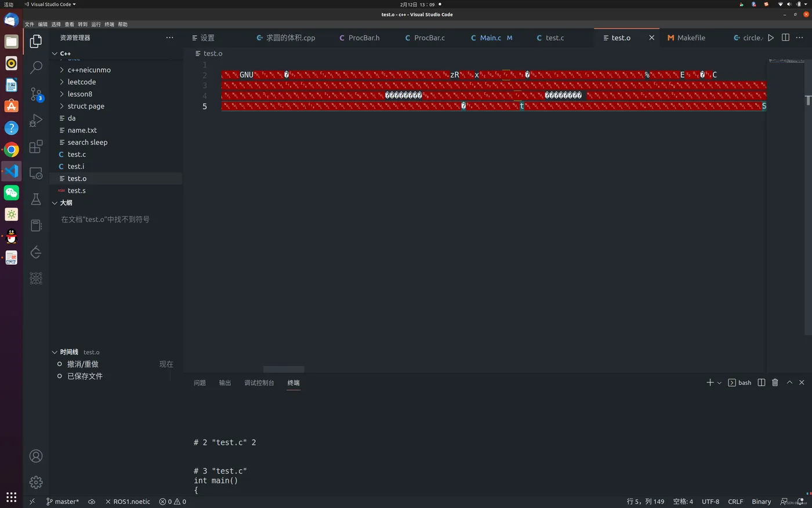Screen dimensions: 812x508
Task: Open Visual Studio Code app menu dropdown
Action: tap(50, 4)
